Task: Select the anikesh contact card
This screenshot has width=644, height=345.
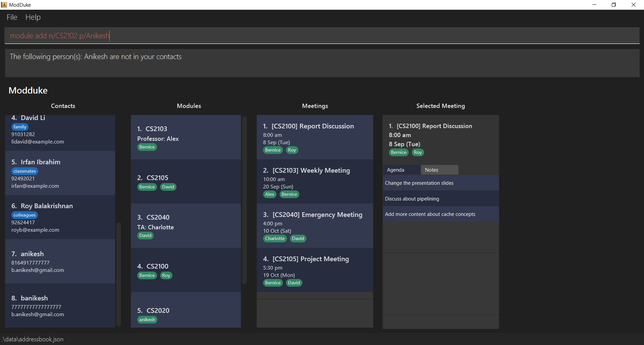Action: point(60,262)
